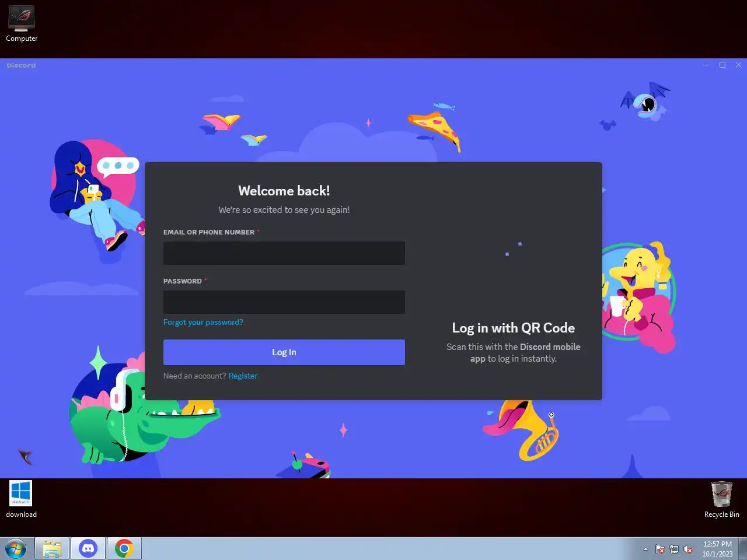Click the muted volume tray icon
The height and width of the screenshot is (560, 747).
point(688,549)
